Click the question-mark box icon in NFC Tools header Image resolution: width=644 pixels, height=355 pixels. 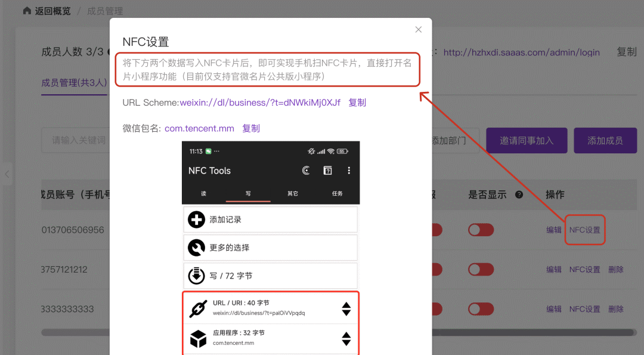click(327, 171)
